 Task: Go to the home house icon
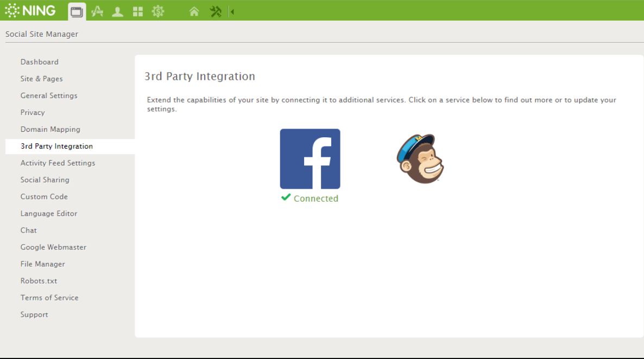[194, 11]
